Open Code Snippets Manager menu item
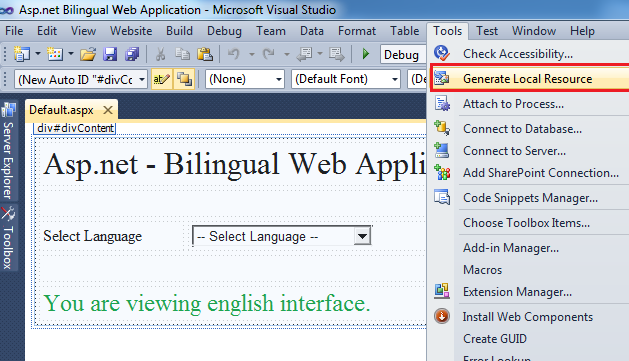Image resolution: width=629 pixels, height=361 pixels. (x=529, y=198)
